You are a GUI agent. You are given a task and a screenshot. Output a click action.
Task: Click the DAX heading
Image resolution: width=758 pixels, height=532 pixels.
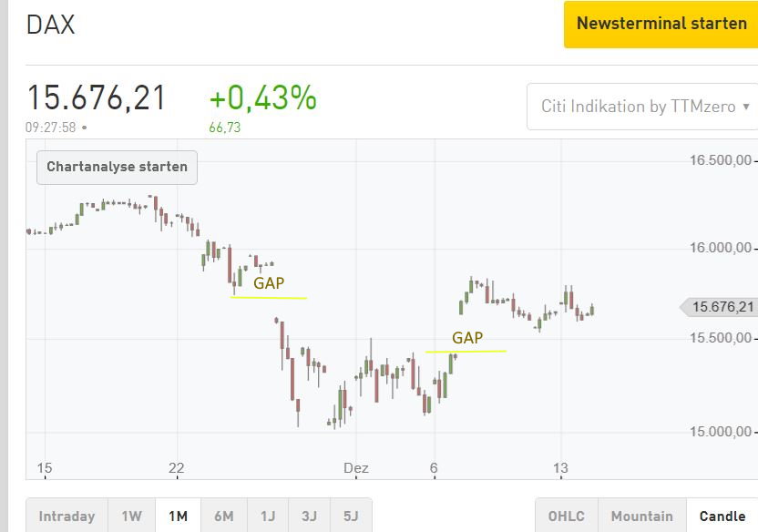50,26
